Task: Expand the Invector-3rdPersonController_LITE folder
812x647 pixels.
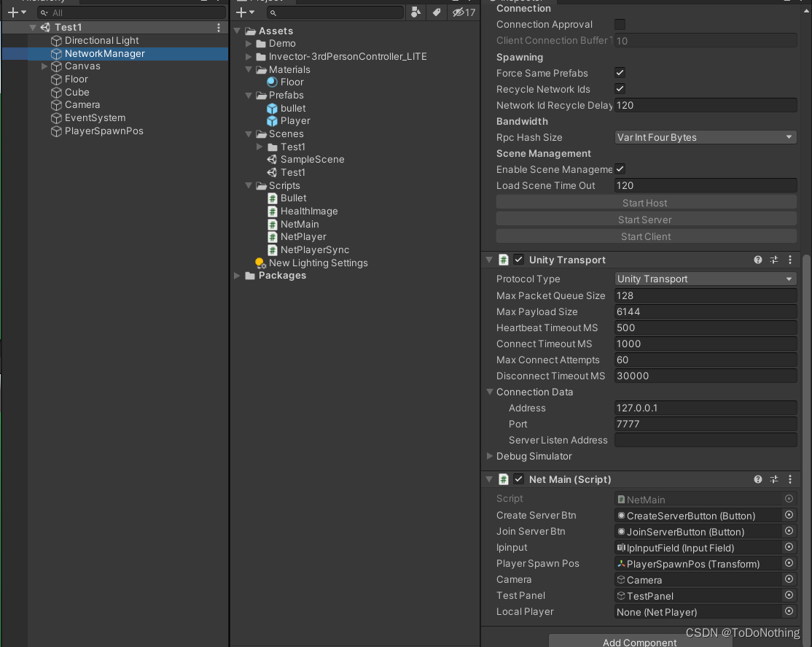Action: [249, 56]
